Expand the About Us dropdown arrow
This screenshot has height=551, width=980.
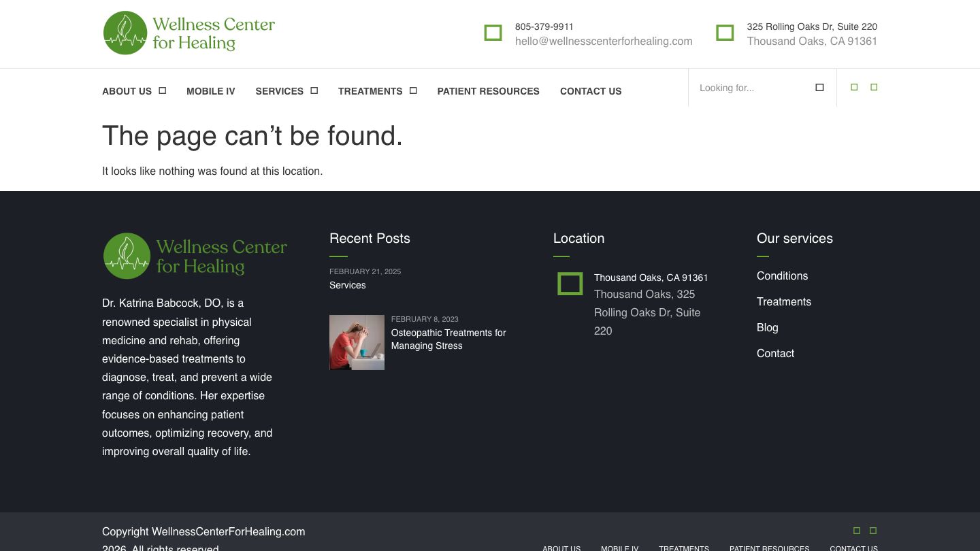(x=163, y=90)
